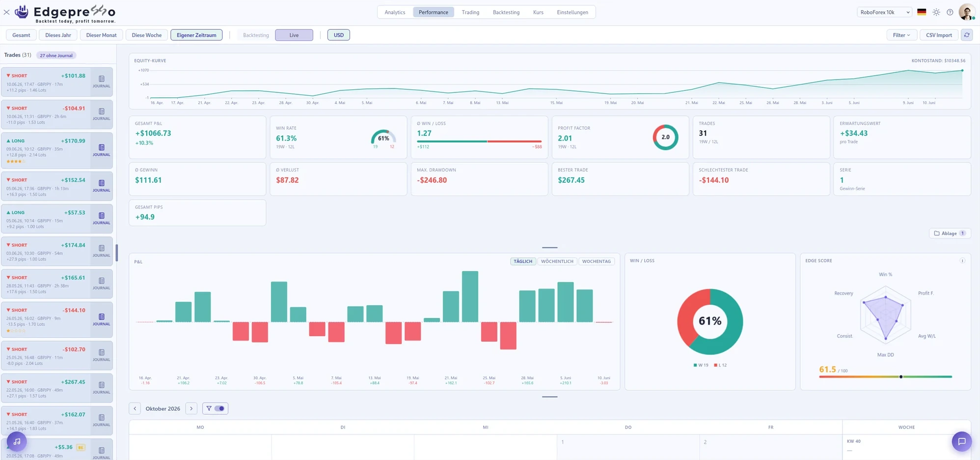Open the Backtesting nav tab
980x460 pixels.
[506, 12]
